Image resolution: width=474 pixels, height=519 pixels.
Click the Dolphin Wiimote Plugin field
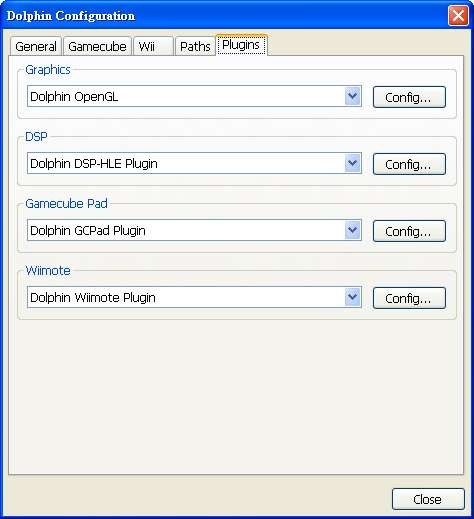pyautogui.click(x=194, y=297)
